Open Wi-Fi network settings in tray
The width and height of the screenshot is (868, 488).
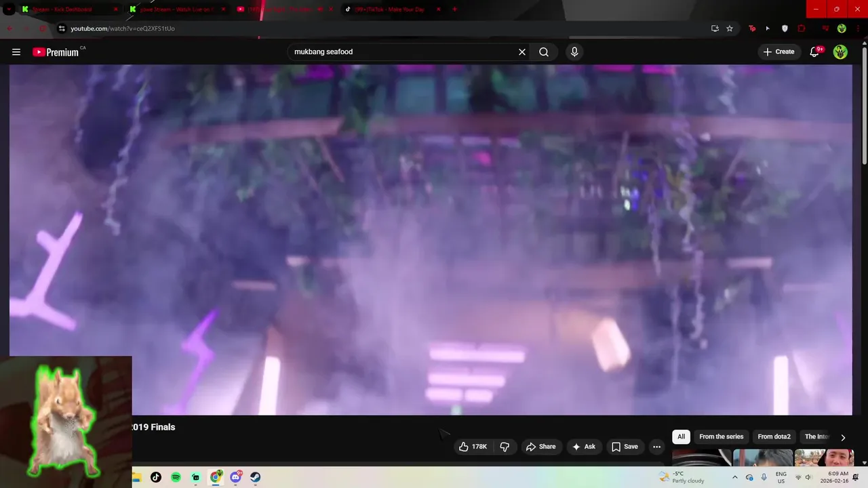[x=798, y=477]
